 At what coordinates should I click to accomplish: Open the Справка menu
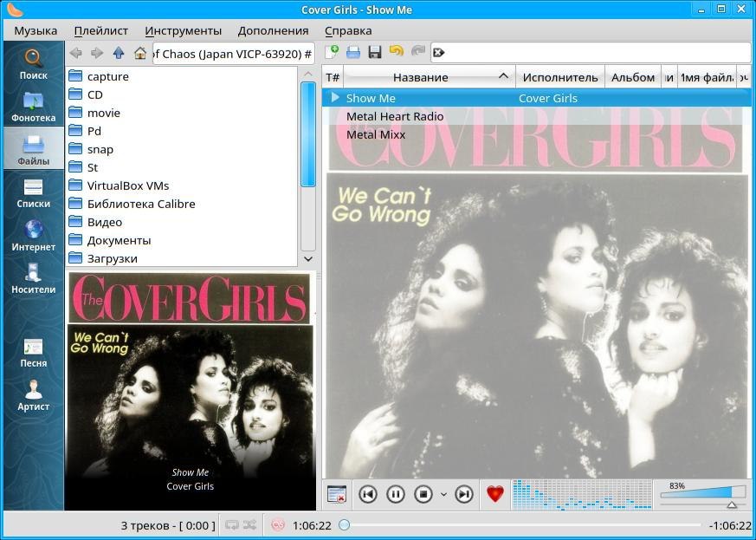(x=348, y=31)
